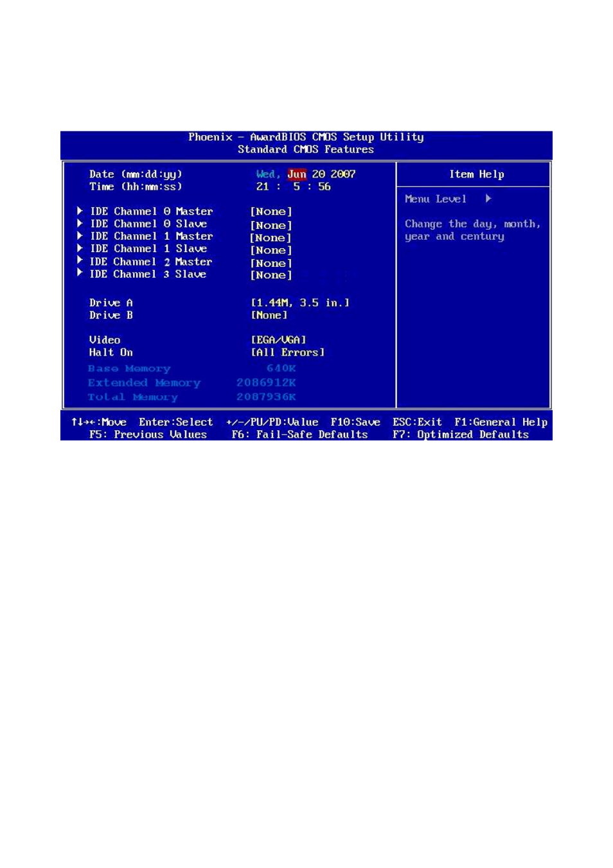Image resolution: width=613 pixels, height=868 pixels.
Task: Expand IDE Channel 0 Master arrow
Action: (x=80, y=211)
